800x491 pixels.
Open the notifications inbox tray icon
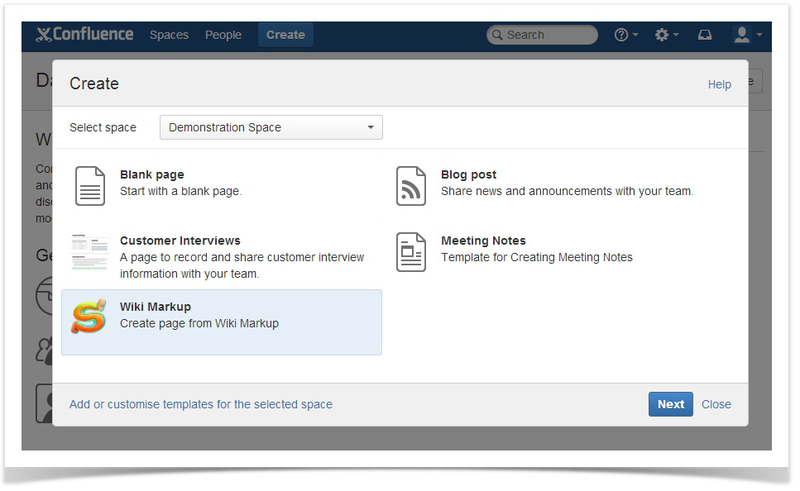pyautogui.click(x=705, y=35)
